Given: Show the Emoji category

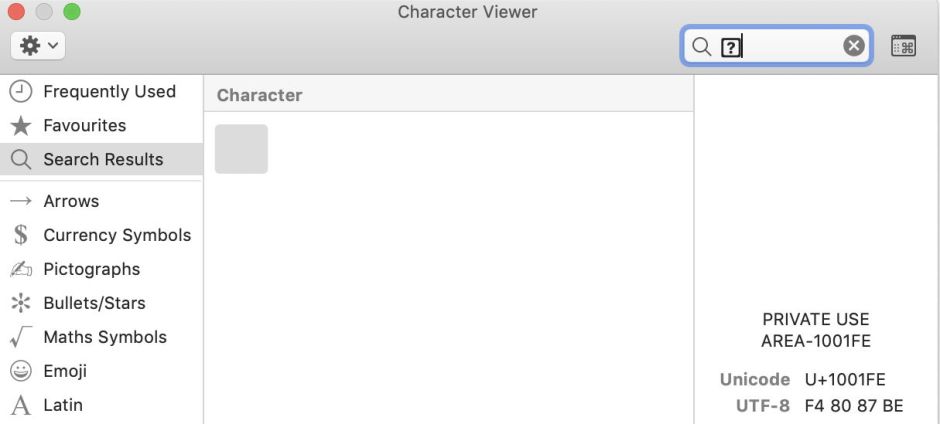Looking at the screenshot, I should coord(65,371).
